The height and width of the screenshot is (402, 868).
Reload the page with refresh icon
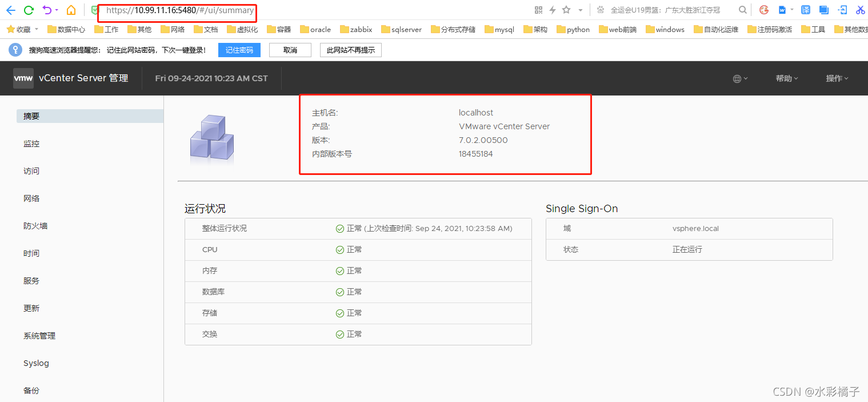point(29,10)
